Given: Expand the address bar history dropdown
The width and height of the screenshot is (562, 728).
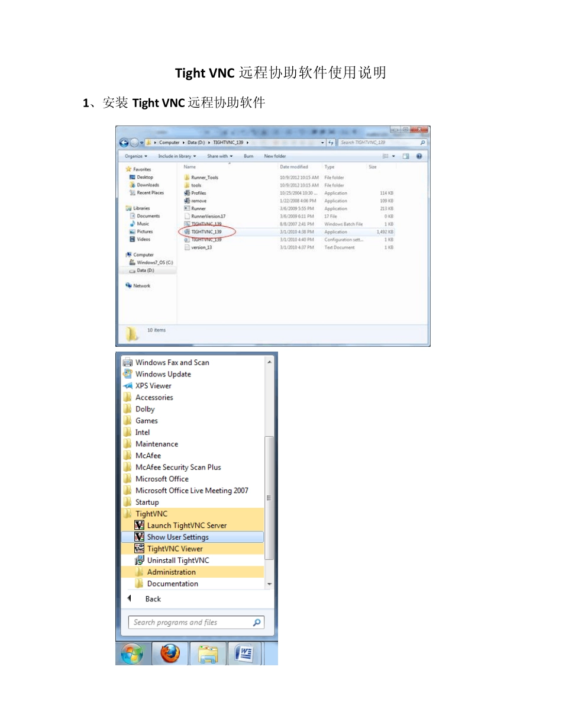Looking at the screenshot, I should (323, 143).
